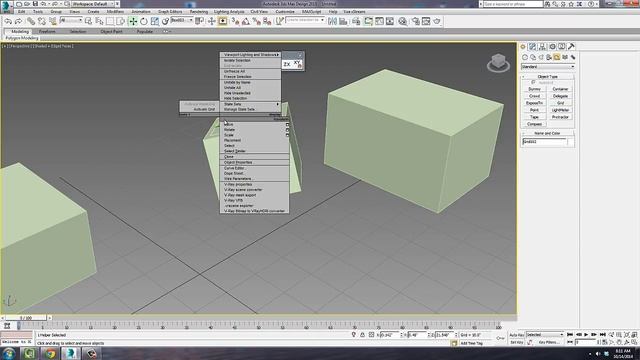Choose Freeze Selection in the quad menu
The width and height of the screenshot is (640, 360).
(250, 77)
